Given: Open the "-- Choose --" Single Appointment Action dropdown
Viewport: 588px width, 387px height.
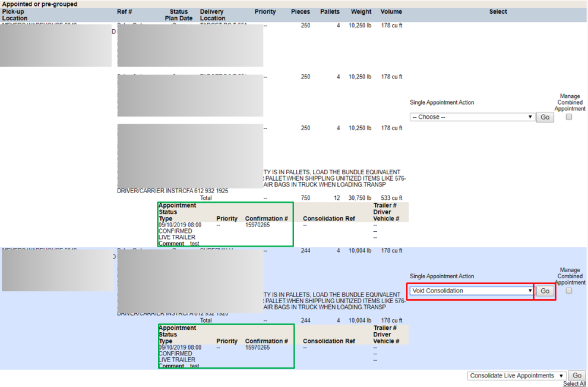Looking at the screenshot, I should [x=471, y=117].
